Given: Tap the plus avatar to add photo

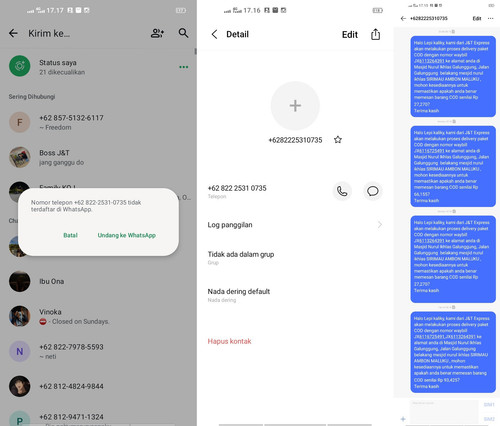Looking at the screenshot, I should click(295, 106).
